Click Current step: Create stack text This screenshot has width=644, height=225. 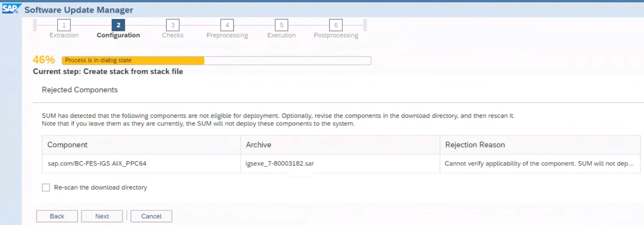pos(108,72)
